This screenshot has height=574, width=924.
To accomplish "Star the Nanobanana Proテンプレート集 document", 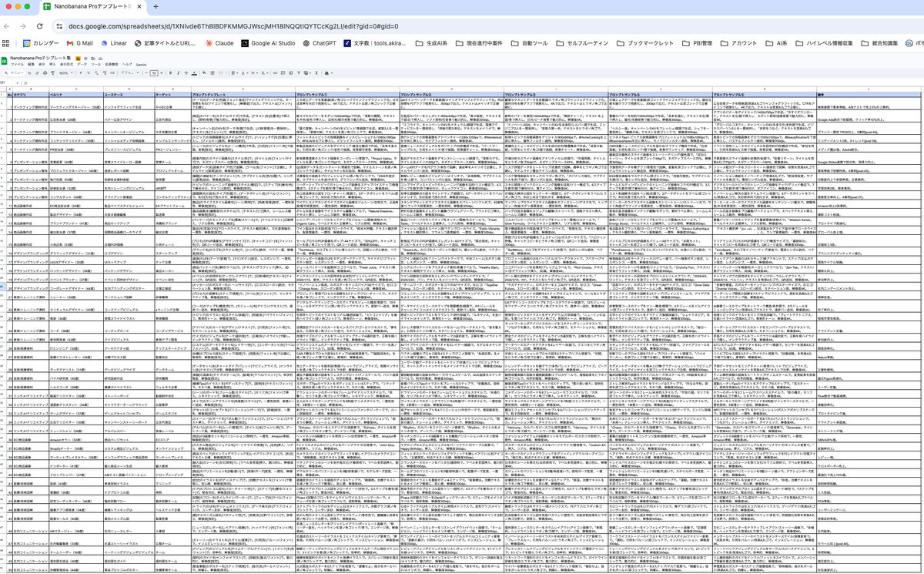I will pyautogui.click(x=85, y=59).
